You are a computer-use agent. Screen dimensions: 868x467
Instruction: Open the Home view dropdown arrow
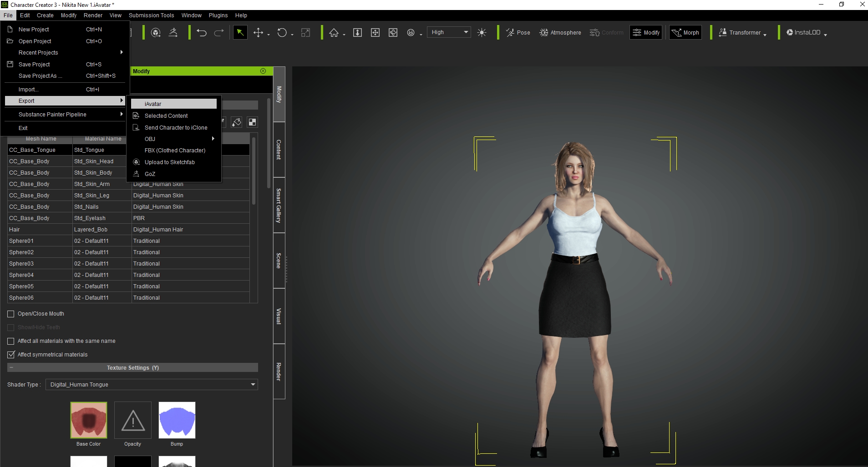(344, 35)
